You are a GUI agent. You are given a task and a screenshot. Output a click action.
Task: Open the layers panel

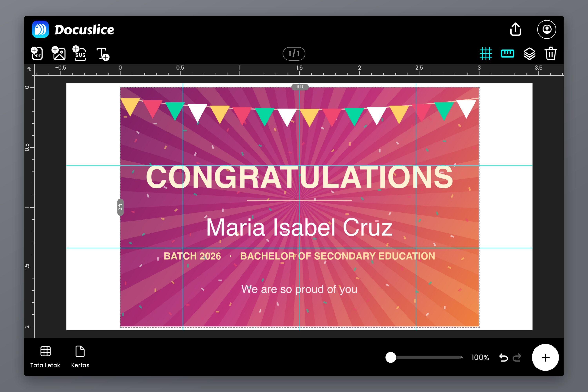tap(530, 54)
